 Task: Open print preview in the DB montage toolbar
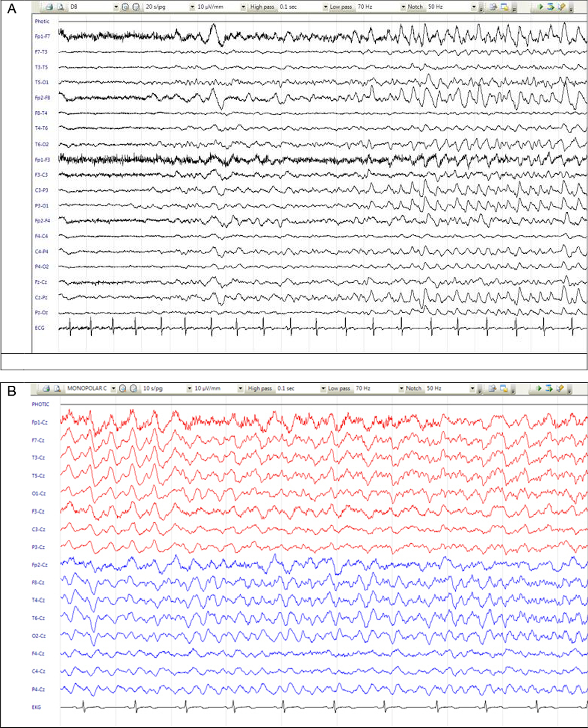tap(61, 7)
